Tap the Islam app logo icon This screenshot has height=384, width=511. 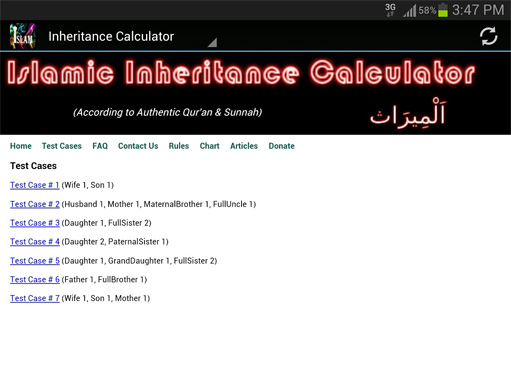[x=22, y=36]
